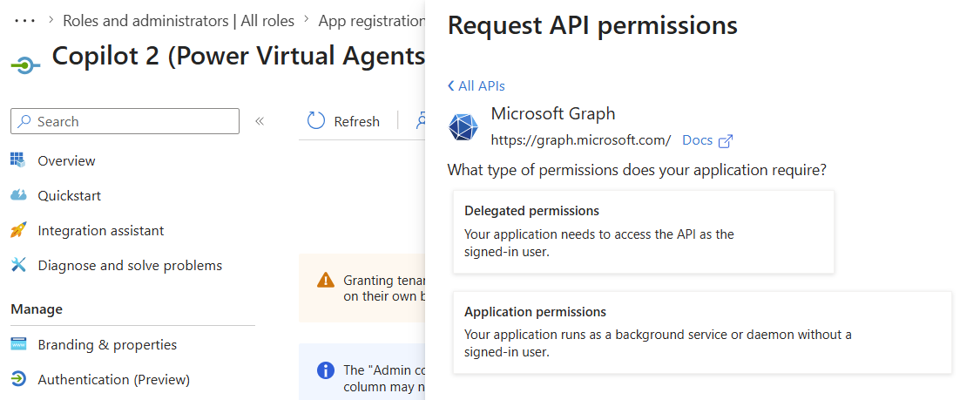Click the Authentication (Preview) icon
The width and height of the screenshot is (980, 400).
pos(18,379)
